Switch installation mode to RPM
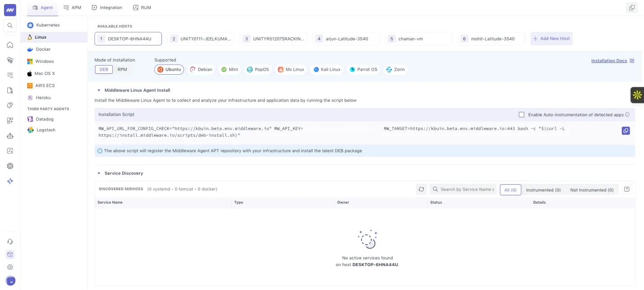 coord(122,69)
